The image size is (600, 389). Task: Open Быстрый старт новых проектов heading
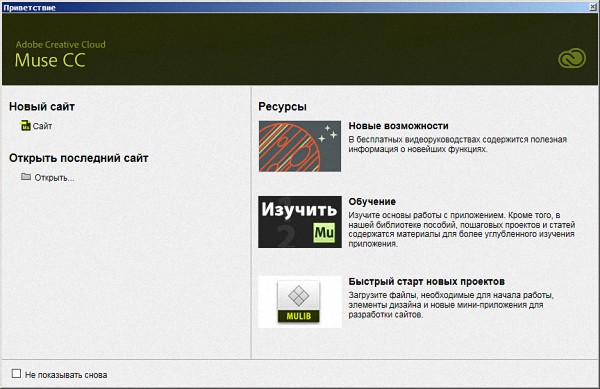[x=426, y=282]
